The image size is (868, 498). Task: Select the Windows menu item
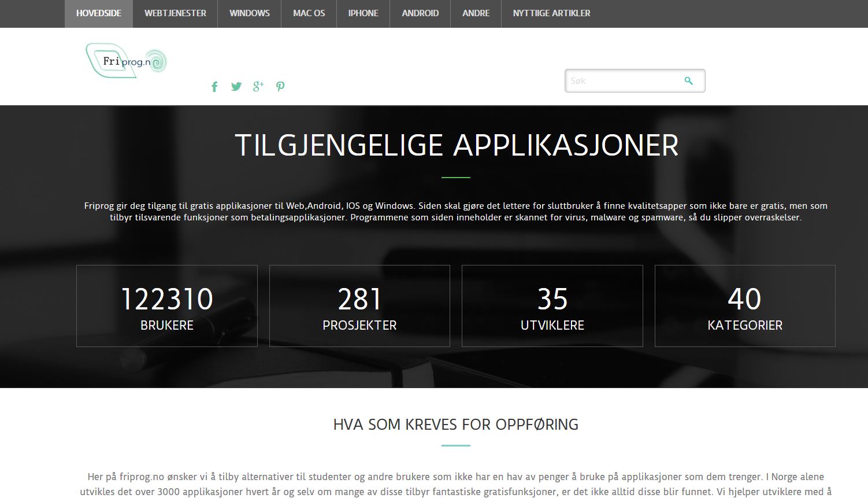[250, 13]
